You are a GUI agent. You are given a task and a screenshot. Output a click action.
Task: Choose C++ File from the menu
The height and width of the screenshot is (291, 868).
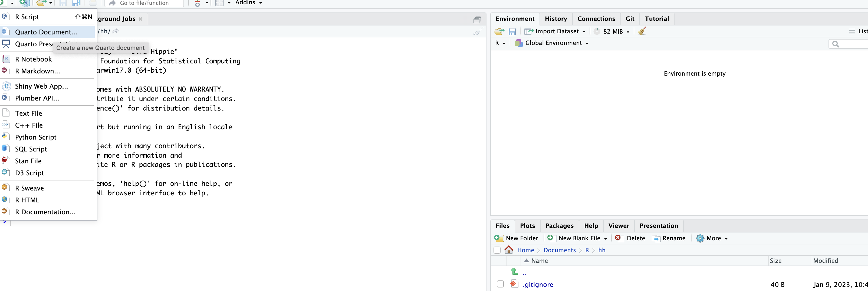pyautogui.click(x=48, y=125)
